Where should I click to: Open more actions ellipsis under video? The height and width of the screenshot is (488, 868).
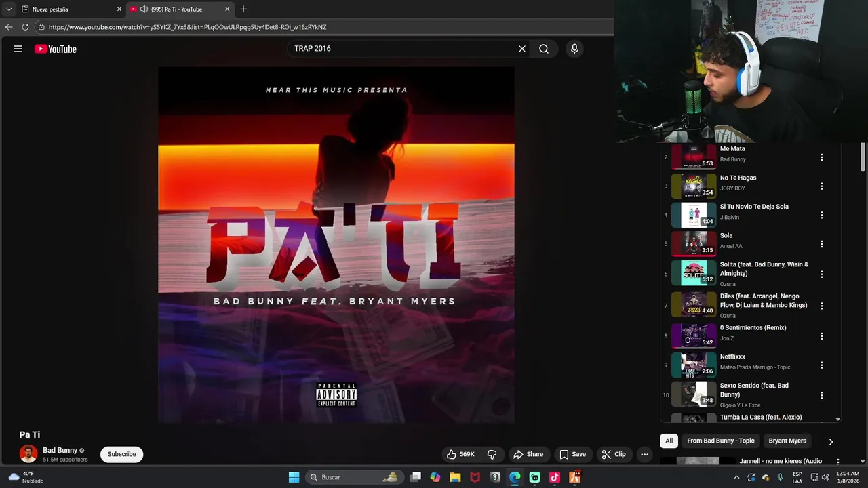pos(645,454)
